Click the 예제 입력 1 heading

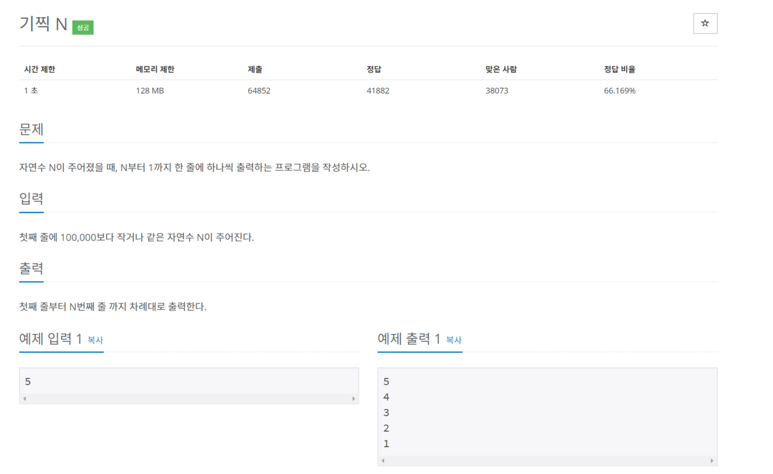click(x=50, y=339)
